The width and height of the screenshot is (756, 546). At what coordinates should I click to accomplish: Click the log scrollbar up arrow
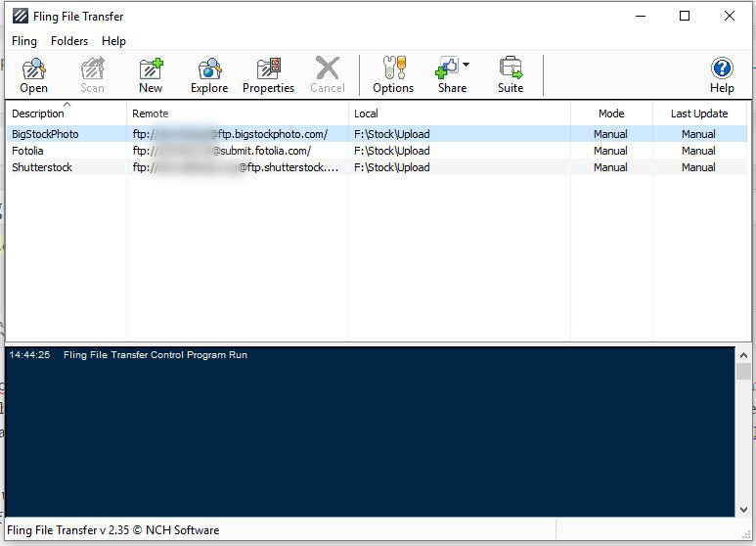pyautogui.click(x=743, y=355)
